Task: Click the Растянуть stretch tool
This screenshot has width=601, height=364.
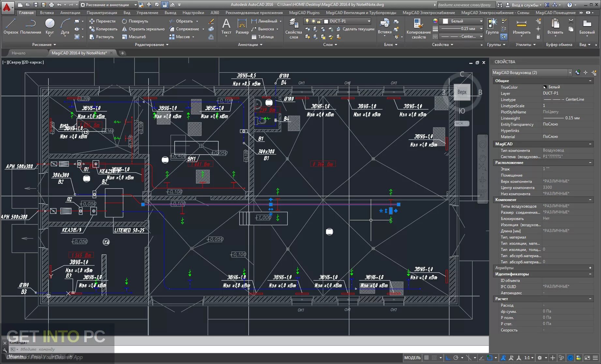Action: point(101,37)
